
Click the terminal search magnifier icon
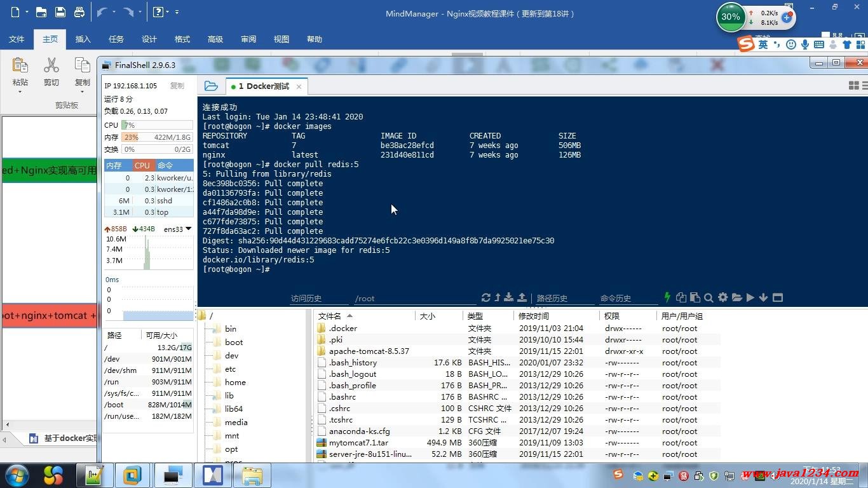709,297
